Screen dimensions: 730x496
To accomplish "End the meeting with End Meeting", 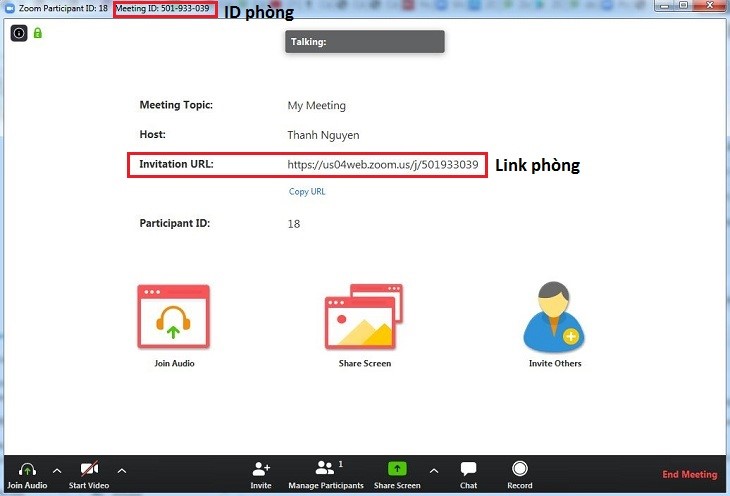I will (689, 475).
